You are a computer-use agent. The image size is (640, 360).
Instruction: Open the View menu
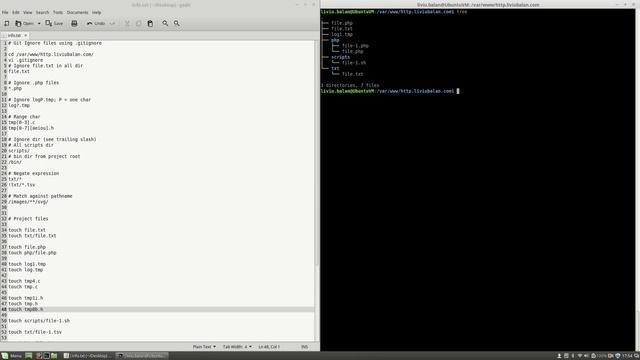[27, 12]
